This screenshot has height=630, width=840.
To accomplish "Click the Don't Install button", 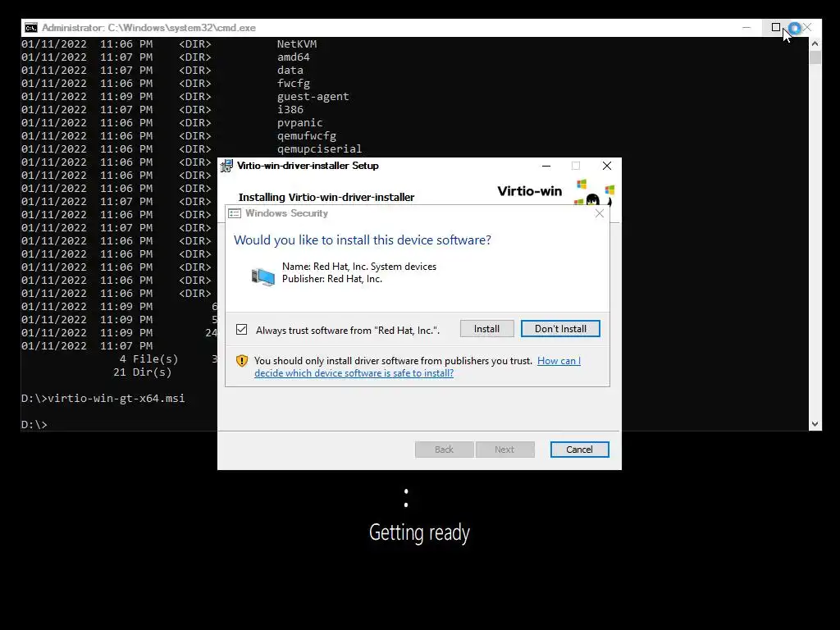I will [560, 329].
